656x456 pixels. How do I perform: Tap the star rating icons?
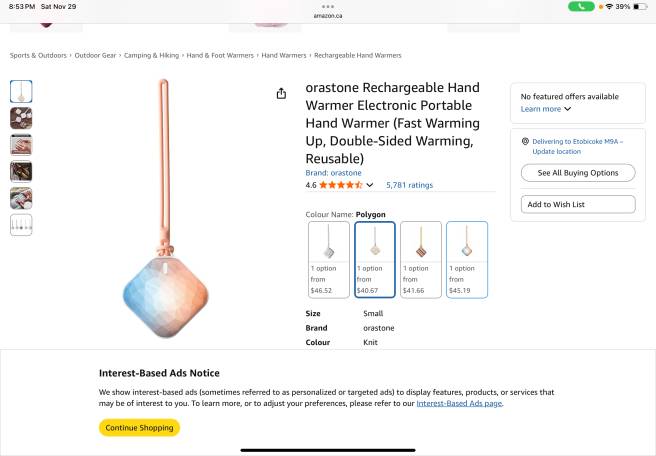(341, 185)
